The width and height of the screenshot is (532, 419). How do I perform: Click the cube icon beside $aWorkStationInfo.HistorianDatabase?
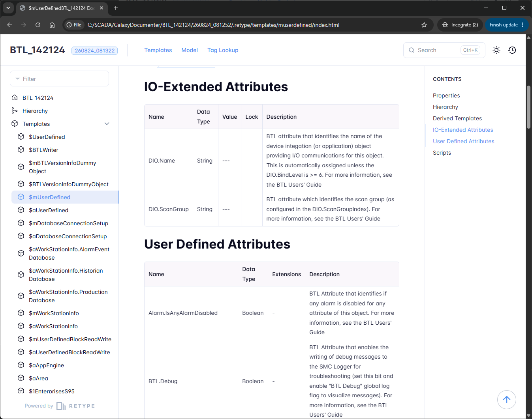point(21,275)
